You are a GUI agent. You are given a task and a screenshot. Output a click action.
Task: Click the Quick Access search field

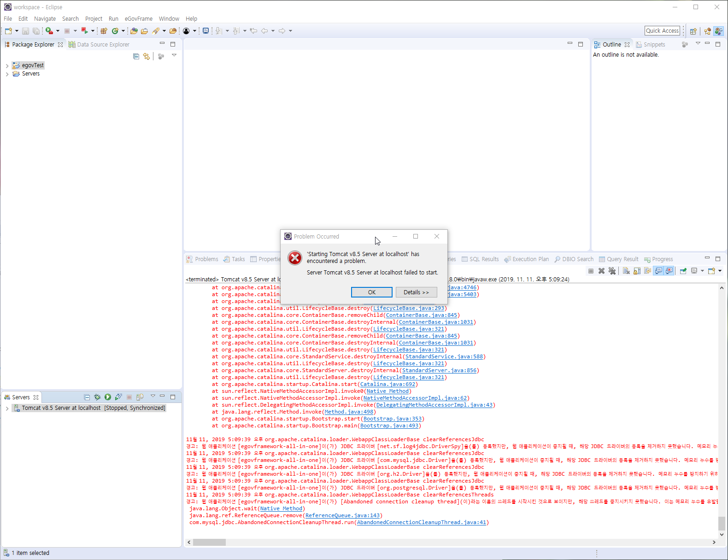(x=663, y=31)
